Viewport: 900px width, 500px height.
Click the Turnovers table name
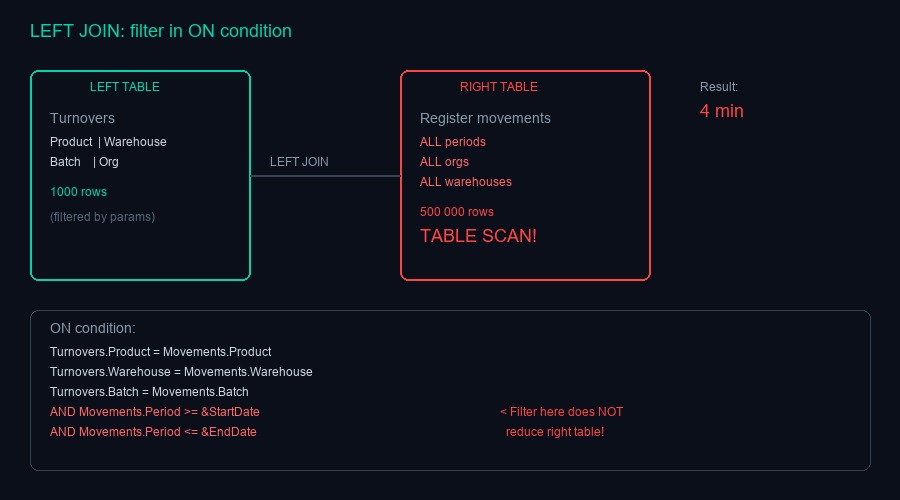tap(82, 118)
